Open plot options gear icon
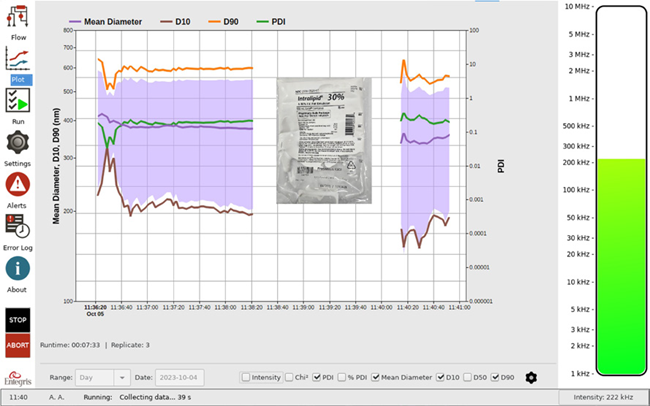650x406 pixels. (x=531, y=377)
